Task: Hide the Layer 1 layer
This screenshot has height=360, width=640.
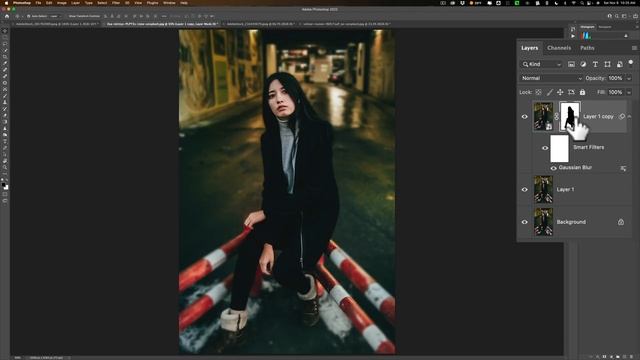Action: tap(524, 190)
